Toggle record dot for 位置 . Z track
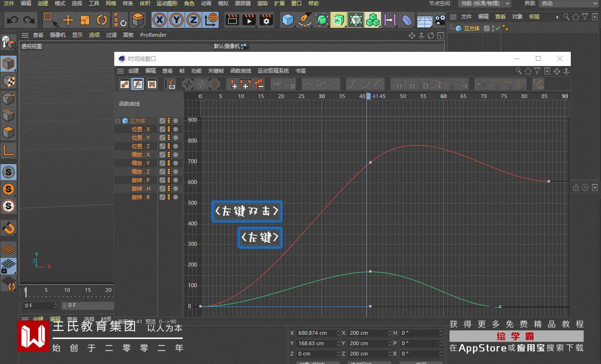 176,146
